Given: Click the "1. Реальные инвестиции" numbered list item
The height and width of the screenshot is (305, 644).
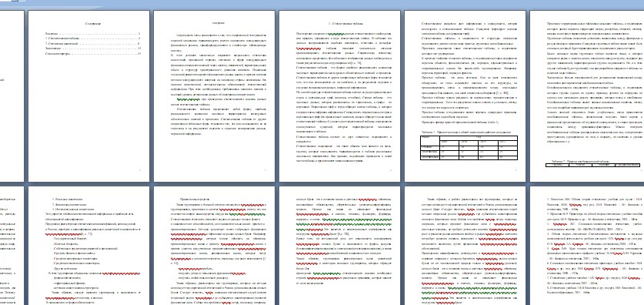Looking at the screenshot, I should [68, 199].
